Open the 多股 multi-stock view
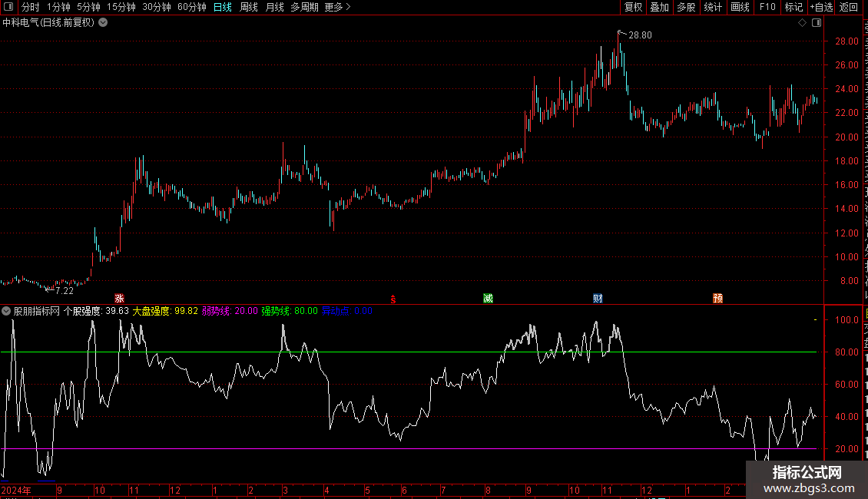This screenshot has height=499, width=868. click(x=687, y=7)
